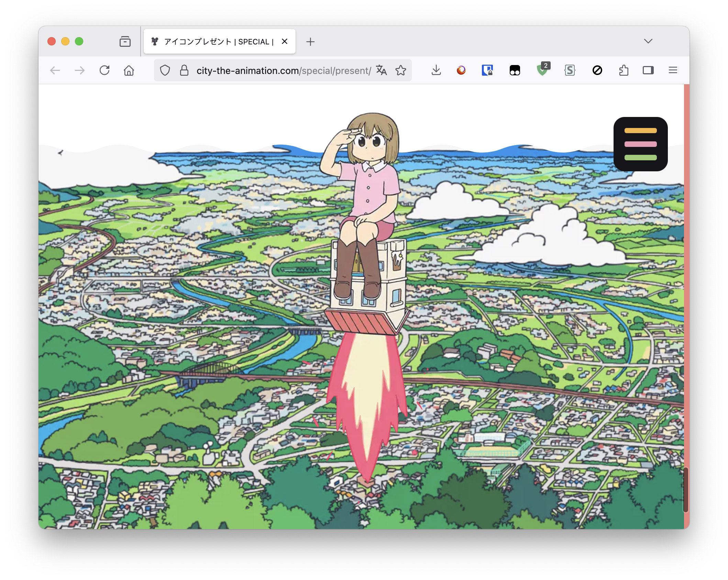The width and height of the screenshot is (728, 580).
Task: Translate this page using the translate icon
Action: [381, 71]
